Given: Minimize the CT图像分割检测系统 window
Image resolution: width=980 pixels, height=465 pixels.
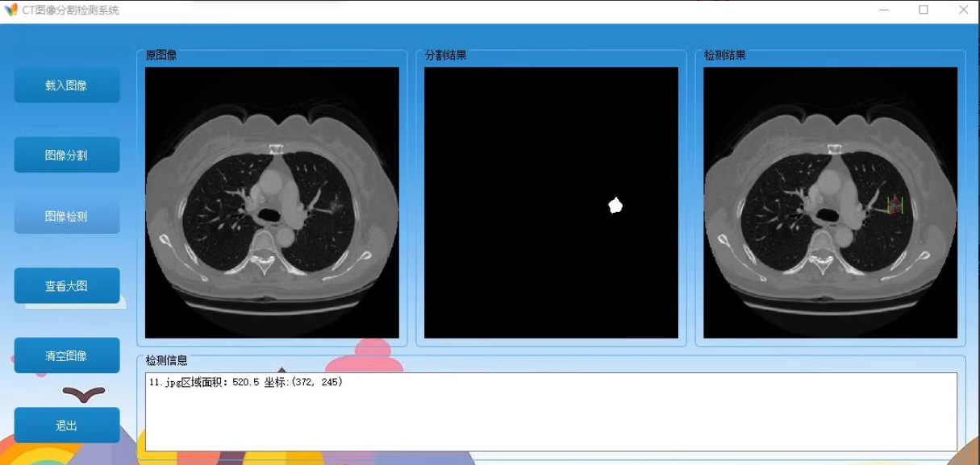Looking at the screenshot, I should pyautogui.click(x=885, y=10).
